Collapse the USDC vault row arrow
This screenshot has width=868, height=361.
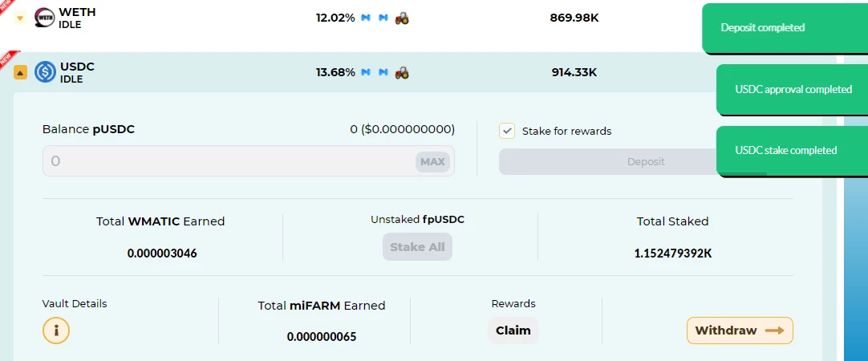pyautogui.click(x=20, y=72)
